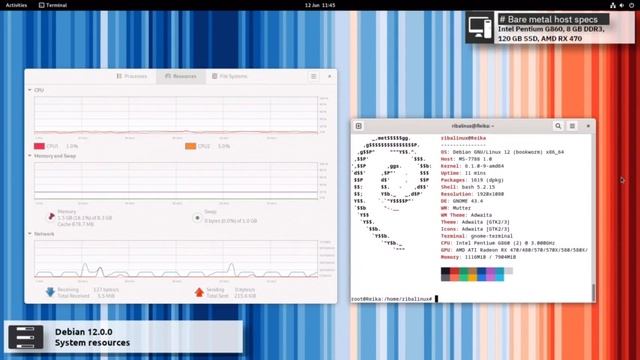This screenshot has width=640, height=360.
Task: Open System Monitor hamburger menu
Action: click(313, 76)
